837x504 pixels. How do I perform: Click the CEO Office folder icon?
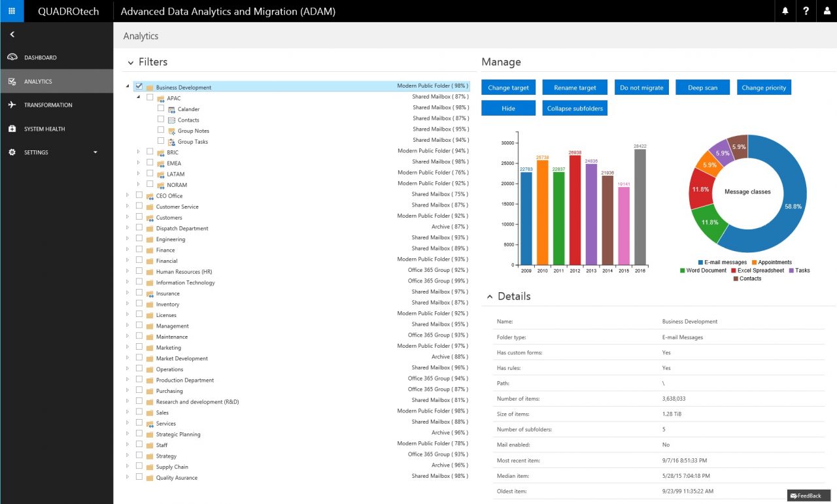[x=150, y=196]
